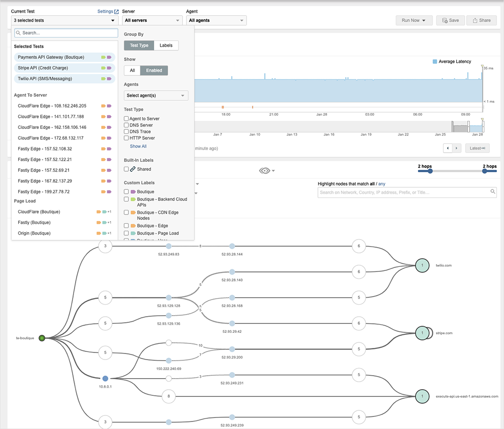This screenshot has height=429, width=504.
Task: Open the Settings external link icon
Action: click(x=116, y=11)
